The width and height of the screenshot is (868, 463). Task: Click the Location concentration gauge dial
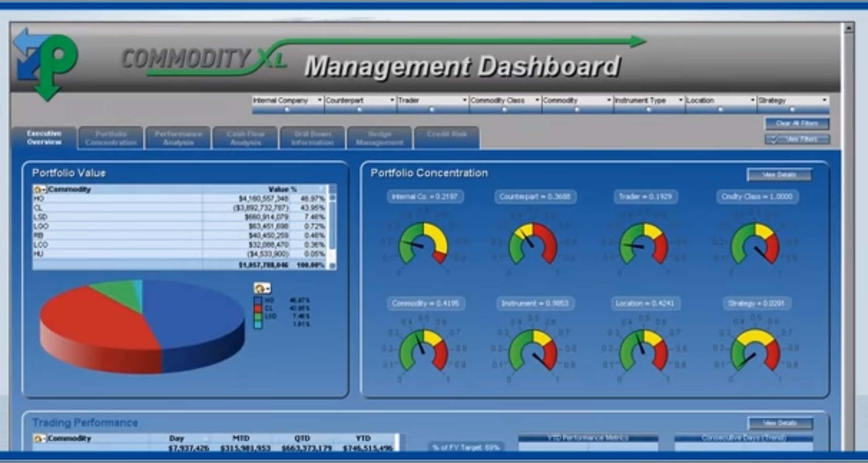point(644,350)
